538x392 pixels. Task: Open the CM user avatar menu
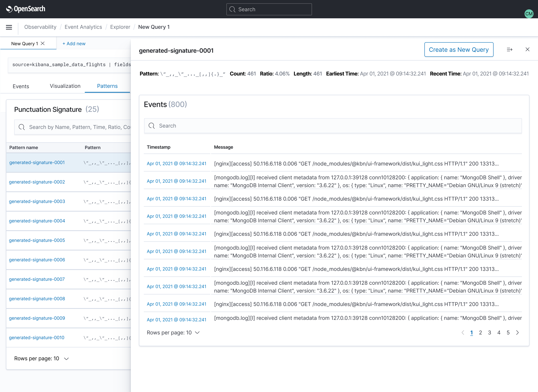[x=529, y=14]
